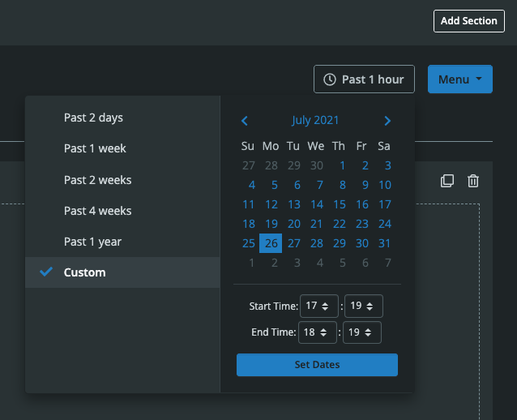Select the Custom range option
Screen dimensions: 517x420
122,272
